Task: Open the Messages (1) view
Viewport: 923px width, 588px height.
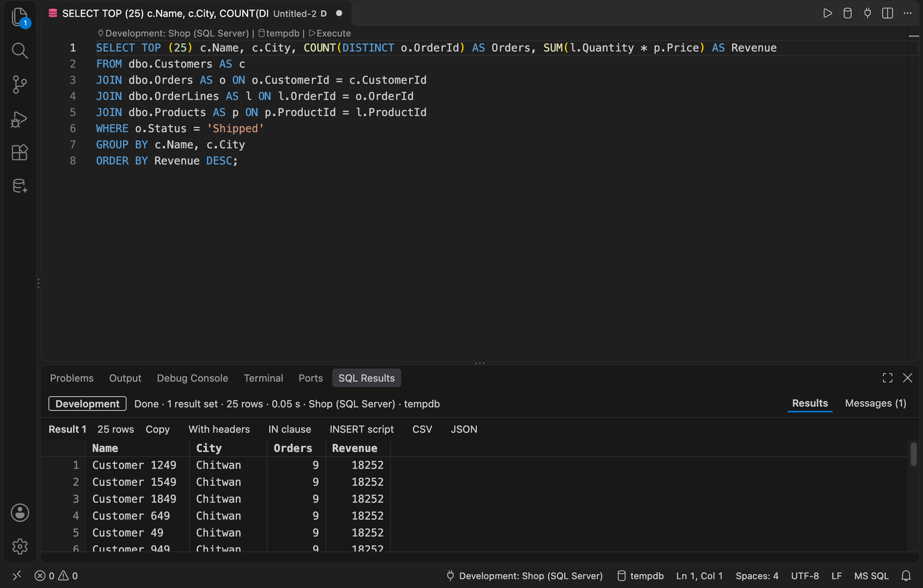Action: [875, 404]
